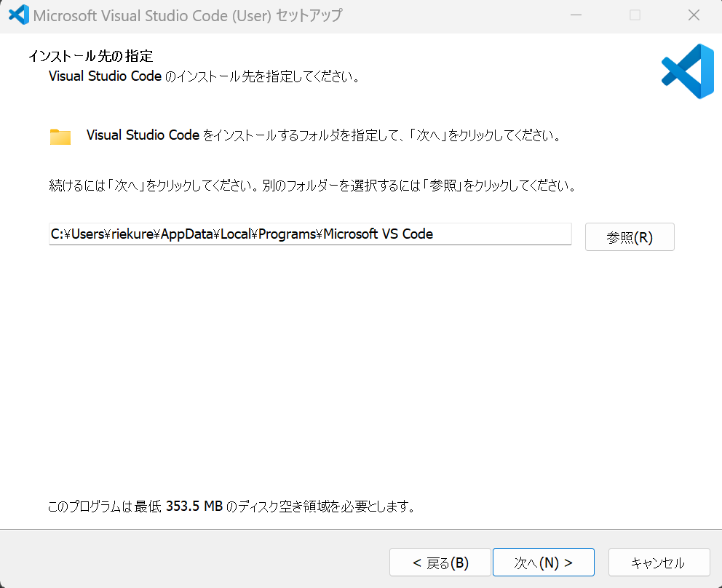Click the subtitle Visual Studio Code のインストール先を指定してください
The width and height of the screenshot is (722, 588).
(205, 76)
